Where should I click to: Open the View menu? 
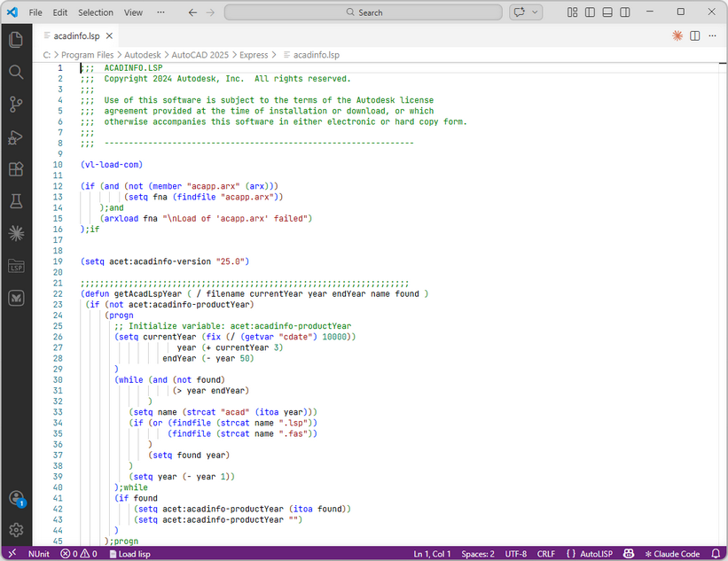(x=133, y=12)
